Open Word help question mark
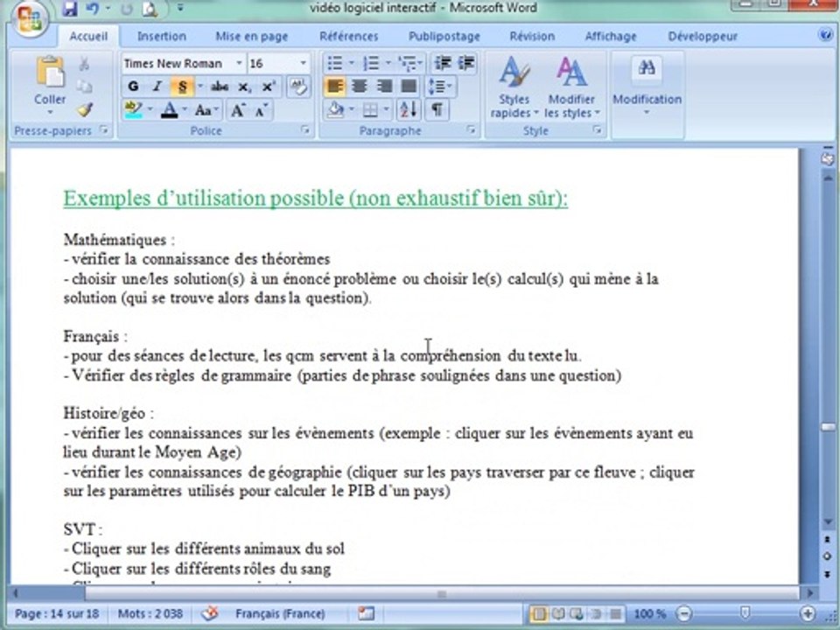840x630 pixels. (x=825, y=35)
